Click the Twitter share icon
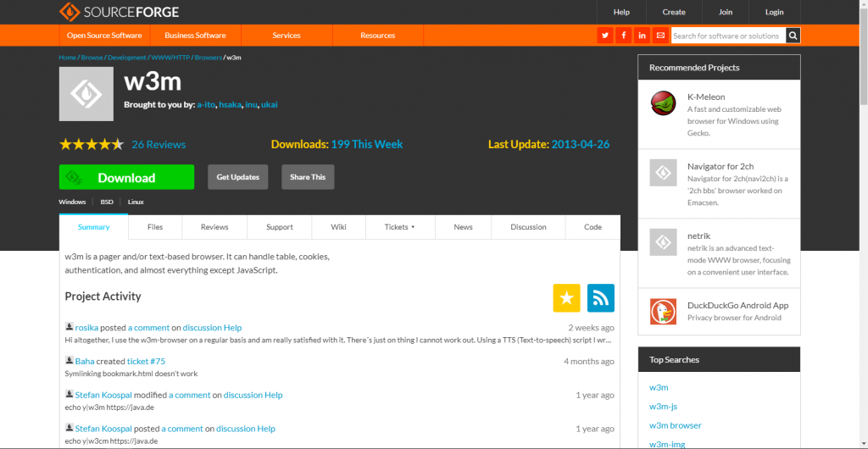The image size is (868, 449). tap(604, 36)
